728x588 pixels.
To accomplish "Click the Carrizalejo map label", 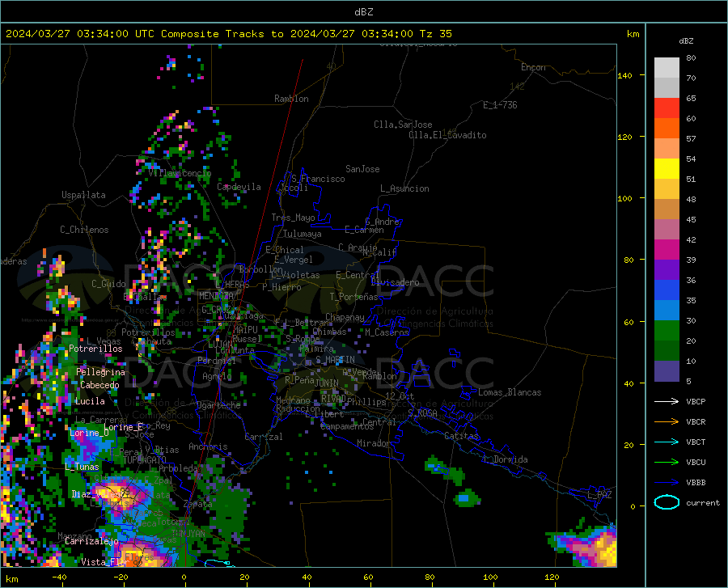I will pyautogui.click(x=91, y=541).
